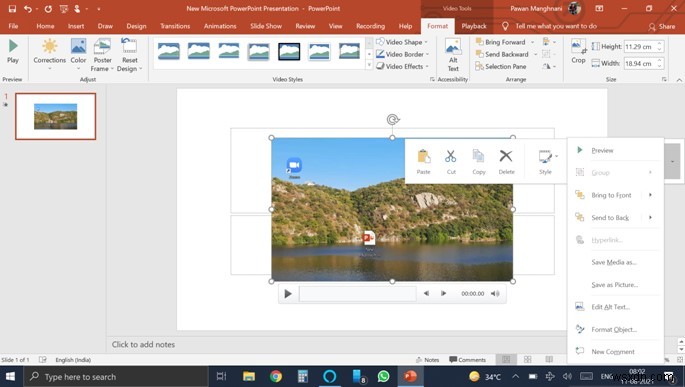Open WhatsApp from the taskbar
Image resolution: width=685 pixels, height=387 pixels.
tap(383, 377)
